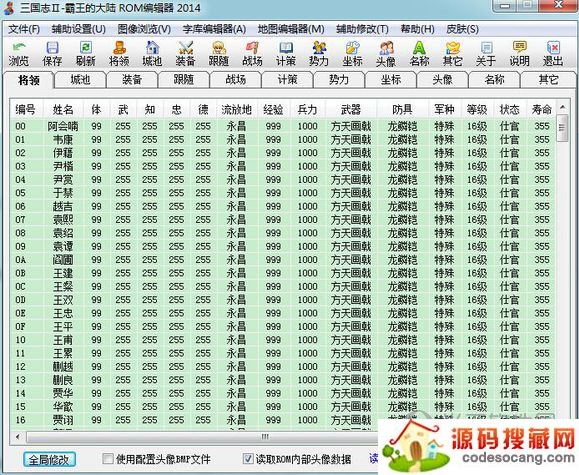Select the row numbered 0A
This screenshot has width=579, height=475.
point(282,260)
